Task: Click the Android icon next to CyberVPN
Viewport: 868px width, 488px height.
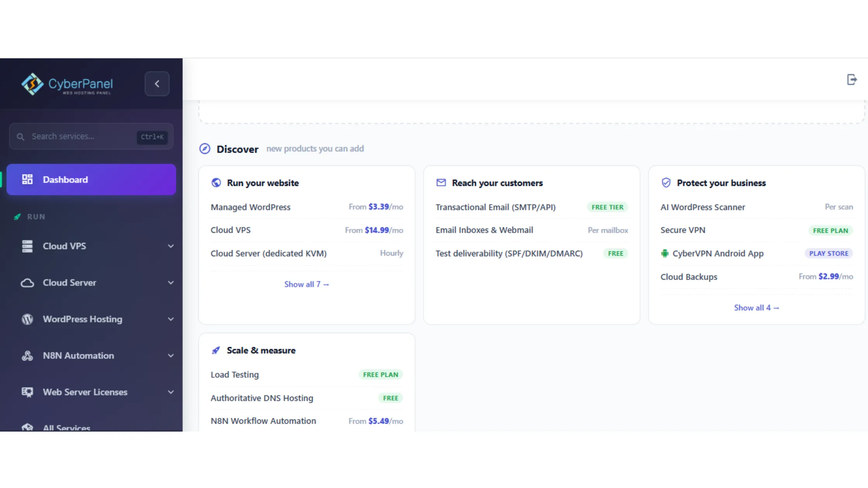Action: [665, 253]
